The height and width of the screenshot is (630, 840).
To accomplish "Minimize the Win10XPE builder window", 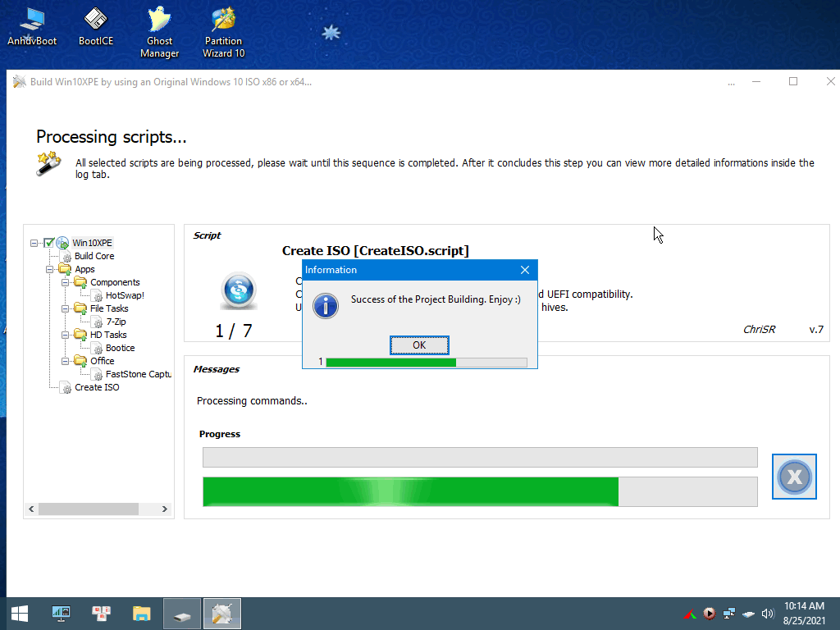I will click(x=756, y=82).
